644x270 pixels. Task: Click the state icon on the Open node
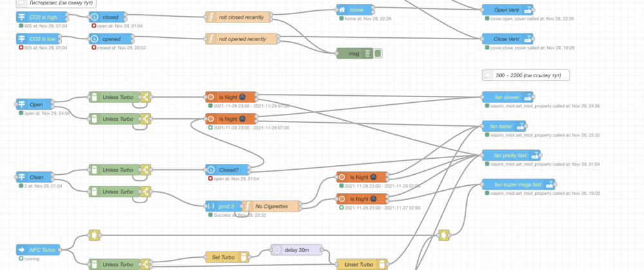[22, 104]
